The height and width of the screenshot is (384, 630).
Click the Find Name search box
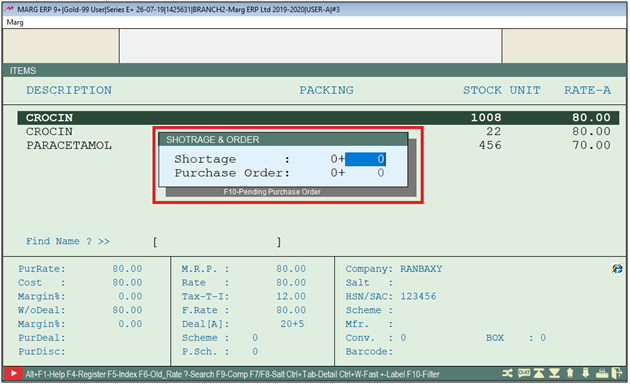point(217,242)
